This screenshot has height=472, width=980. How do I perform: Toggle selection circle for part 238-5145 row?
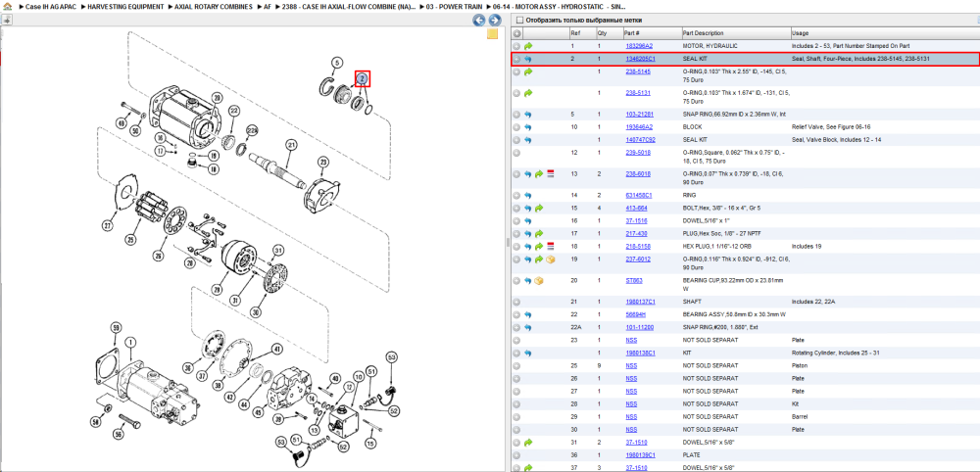pyautogui.click(x=516, y=71)
